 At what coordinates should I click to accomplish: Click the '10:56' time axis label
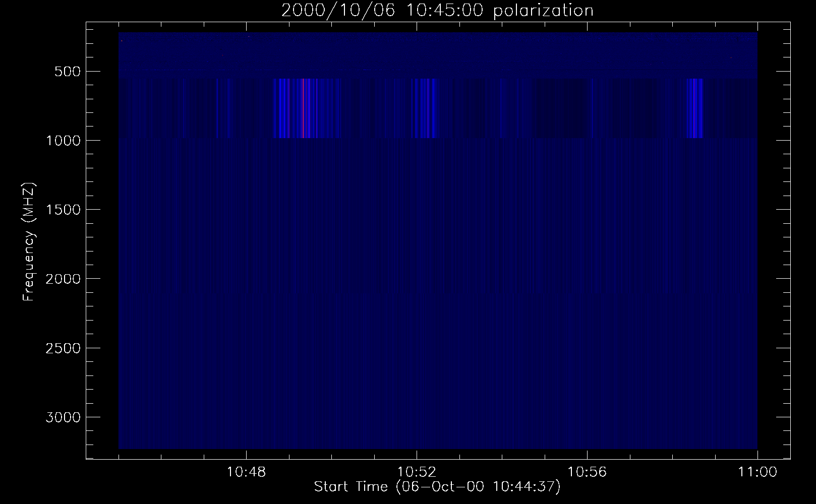[x=587, y=472]
